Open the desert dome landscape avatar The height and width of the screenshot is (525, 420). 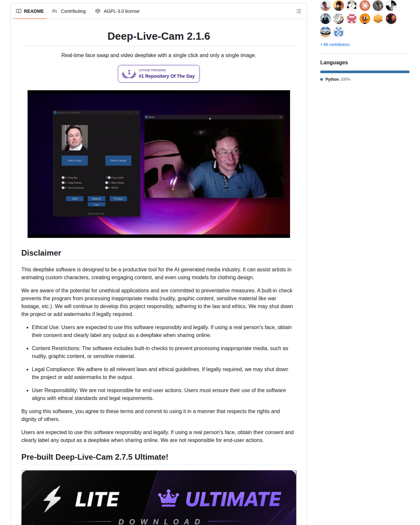coord(325,32)
